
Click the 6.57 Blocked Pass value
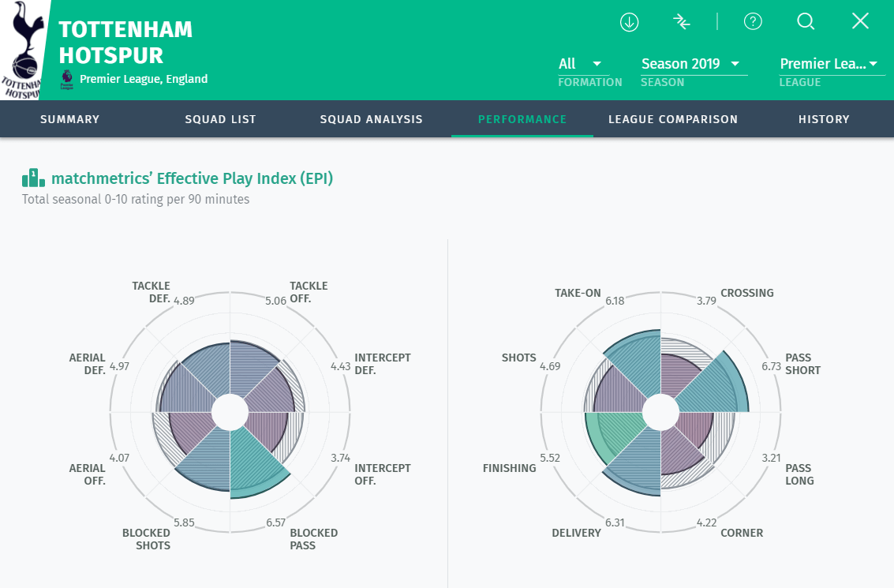click(x=276, y=522)
